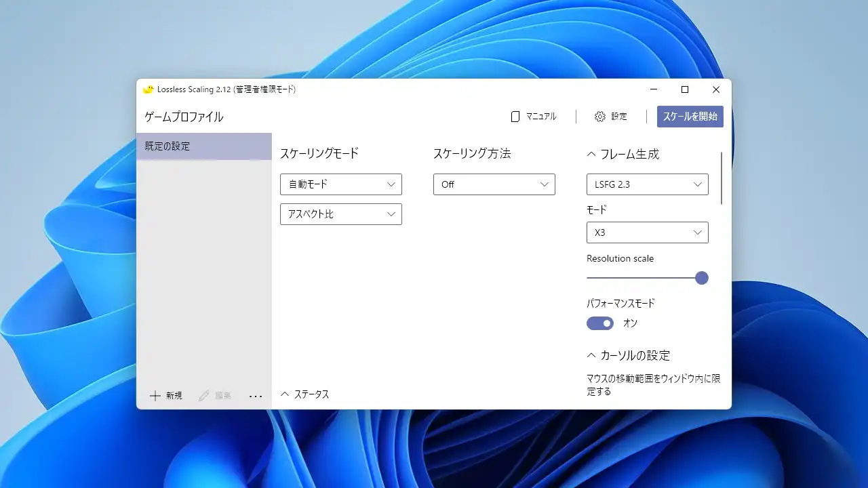This screenshot has height=488, width=868.
Task: Open the スケーリング方法 dropdown set to Off
Action: [x=494, y=184]
